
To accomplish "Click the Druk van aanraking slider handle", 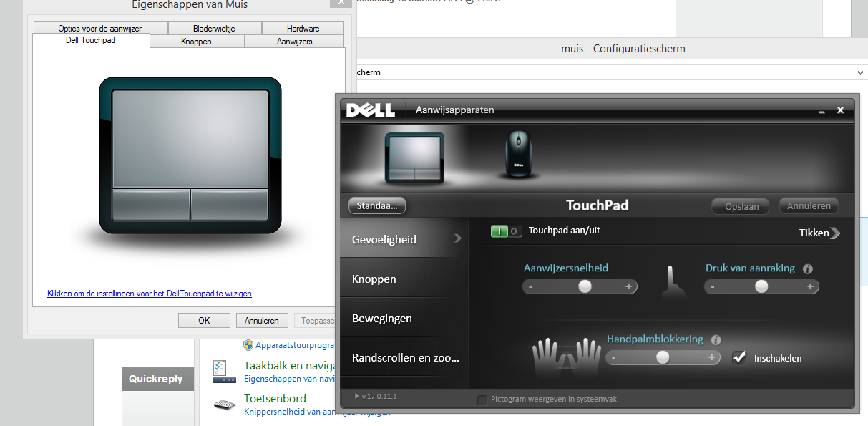I will [x=761, y=286].
